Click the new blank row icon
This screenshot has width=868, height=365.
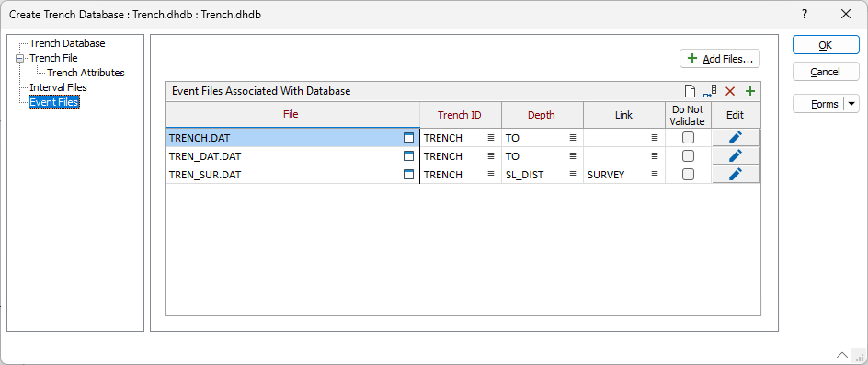[690, 91]
